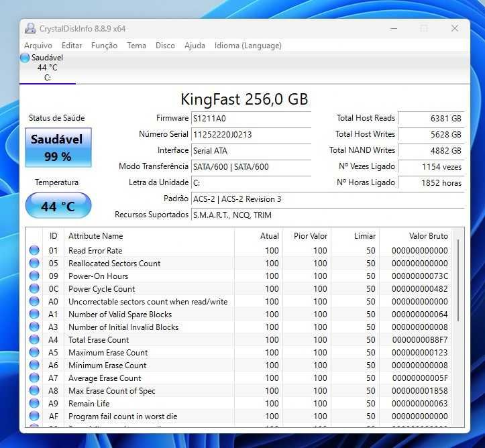Screen dimensions: 485x448
Task: Click the status orb for Power-On Hours
Action: point(34,276)
